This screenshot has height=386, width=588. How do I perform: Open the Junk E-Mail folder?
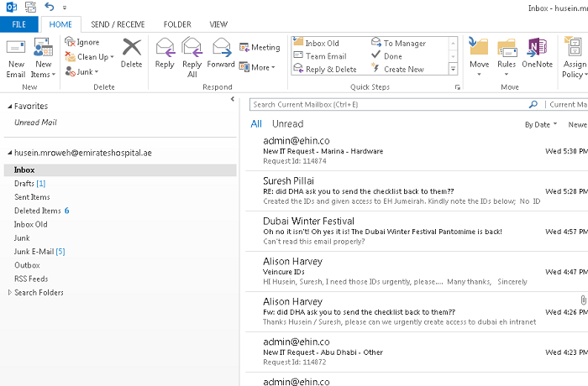coord(39,252)
